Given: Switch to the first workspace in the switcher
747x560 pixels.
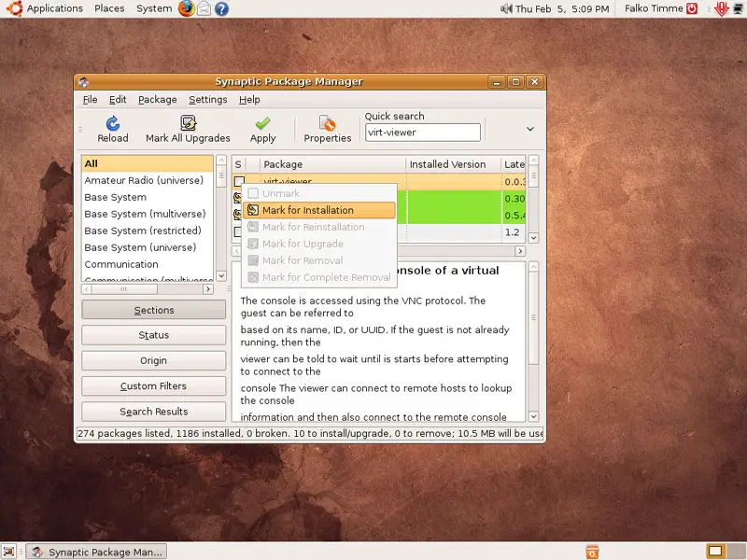Looking at the screenshot, I should (715, 552).
